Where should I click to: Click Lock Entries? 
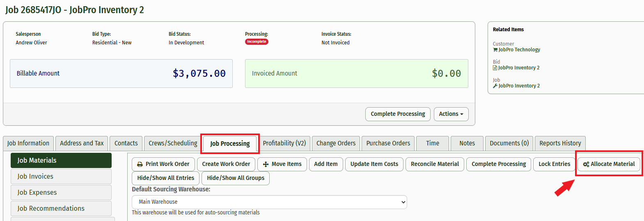click(554, 164)
